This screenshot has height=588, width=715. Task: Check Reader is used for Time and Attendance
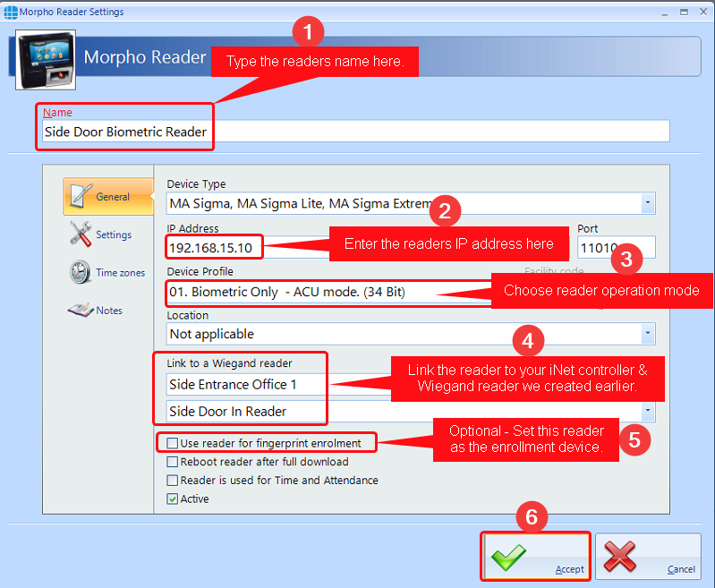click(x=173, y=481)
